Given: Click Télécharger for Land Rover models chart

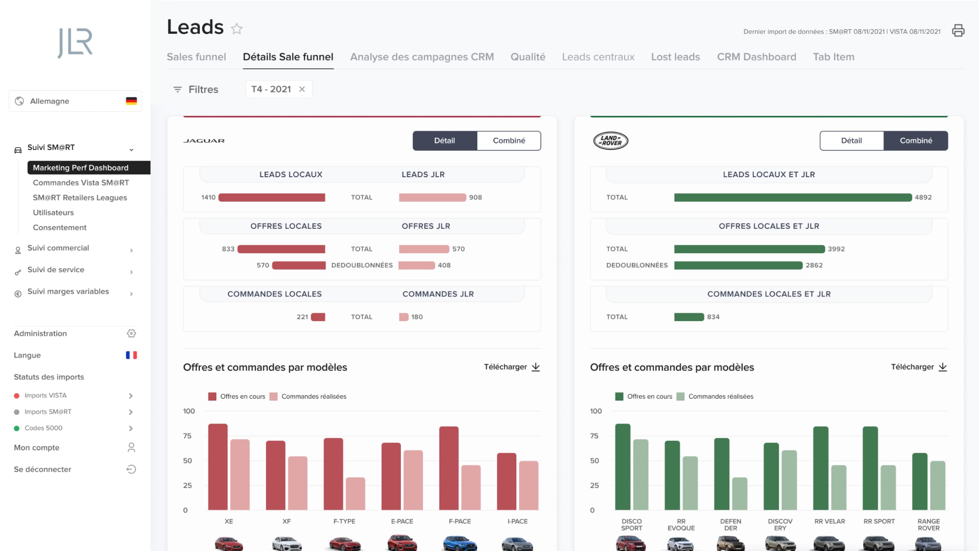Looking at the screenshot, I should (x=919, y=367).
